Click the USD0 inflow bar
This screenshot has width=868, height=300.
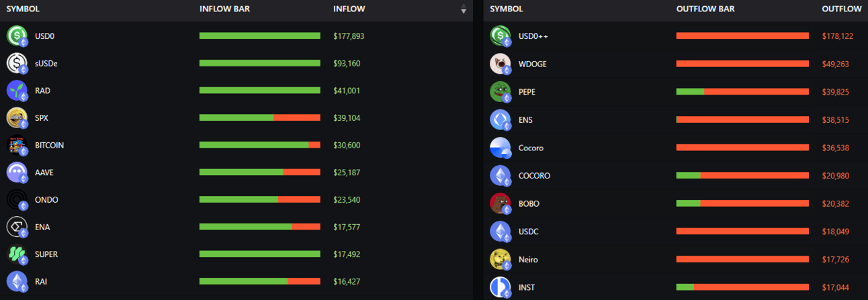coord(260,36)
